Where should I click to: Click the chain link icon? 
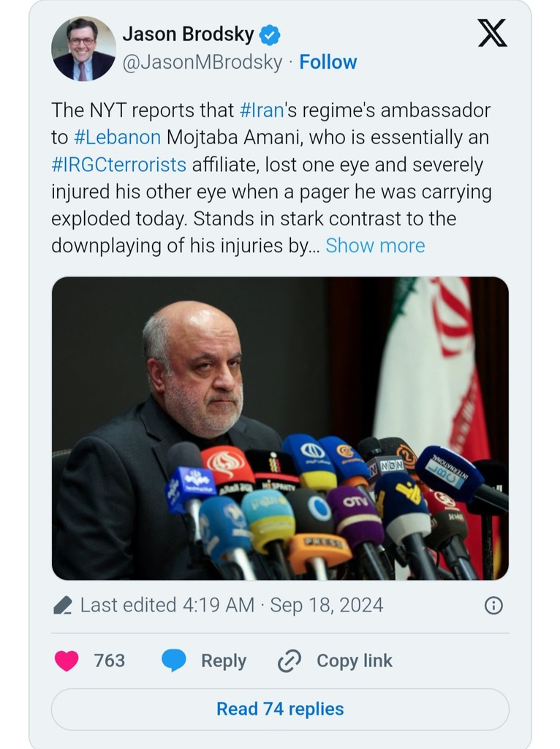click(290, 660)
